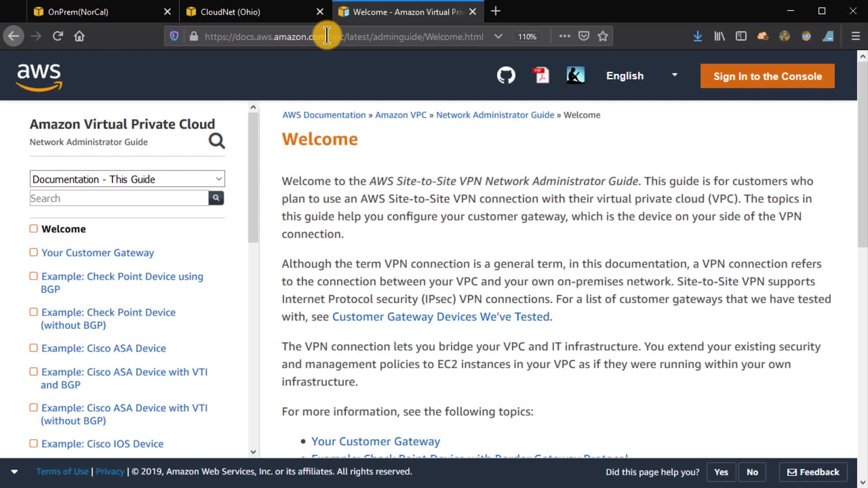The image size is (868, 488).
Task: Go to browser home page
Action: (x=79, y=36)
